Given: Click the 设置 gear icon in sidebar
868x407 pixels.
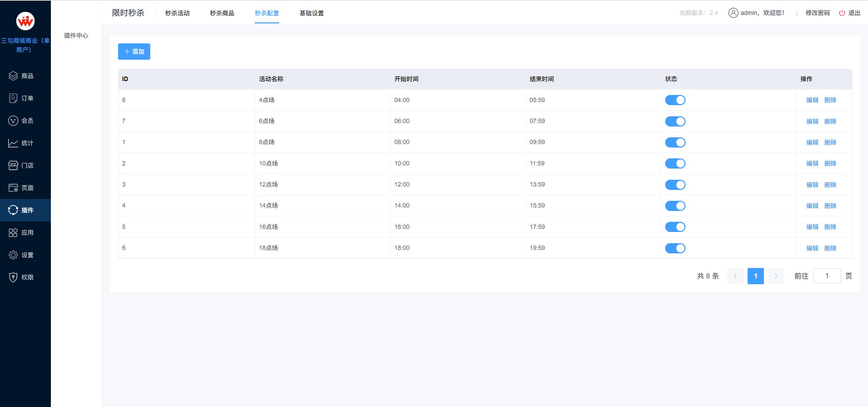Looking at the screenshot, I should coord(13,255).
